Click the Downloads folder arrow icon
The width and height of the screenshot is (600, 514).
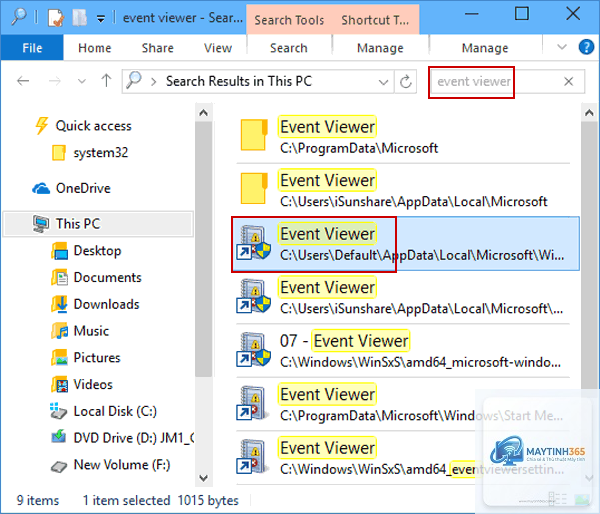(59, 304)
